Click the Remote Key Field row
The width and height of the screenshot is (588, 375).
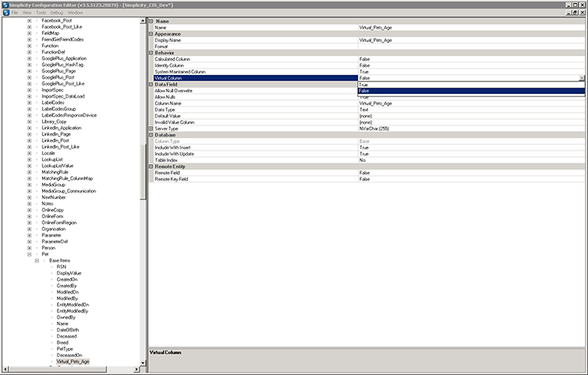click(x=368, y=179)
